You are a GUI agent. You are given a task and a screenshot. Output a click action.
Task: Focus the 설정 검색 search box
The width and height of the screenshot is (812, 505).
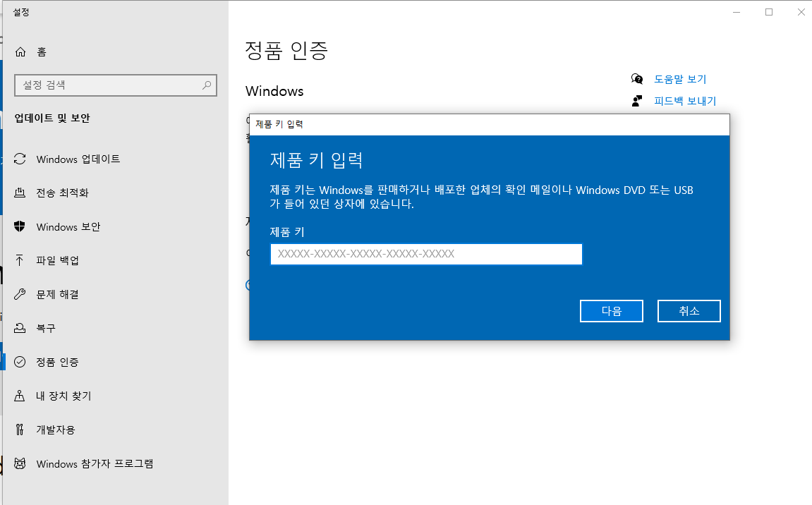[x=116, y=85]
